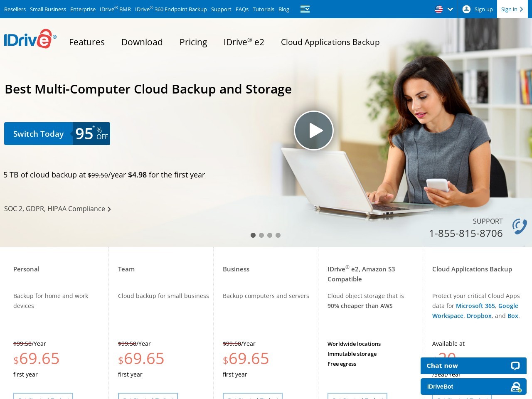Open chat via Chat now icon

515,366
